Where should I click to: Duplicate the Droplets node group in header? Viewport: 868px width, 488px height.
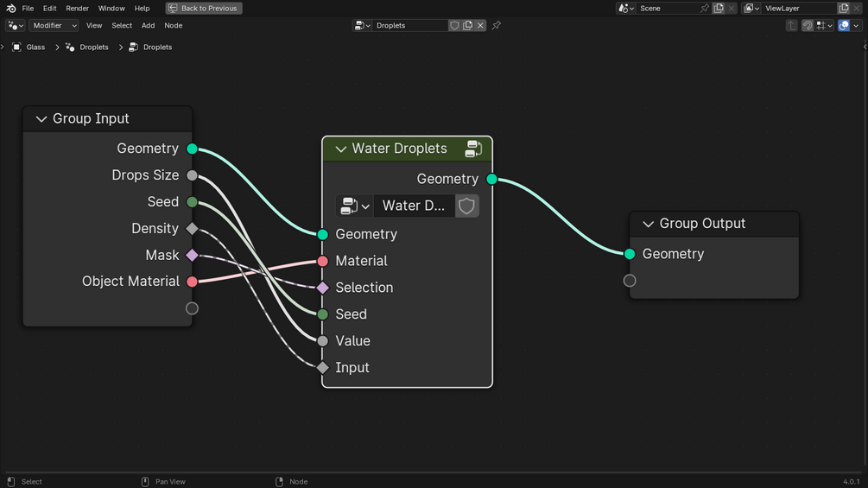pos(468,25)
